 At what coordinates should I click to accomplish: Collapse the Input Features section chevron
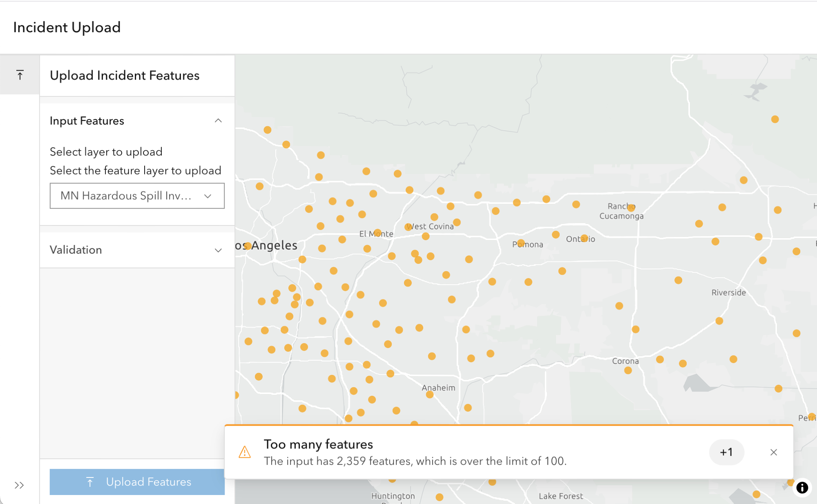coord(218,120)
